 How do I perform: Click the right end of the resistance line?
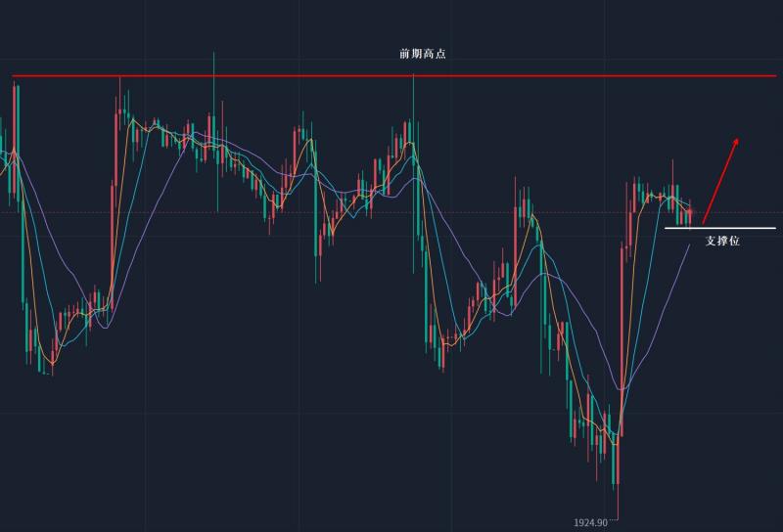pyautogui.click(x=775, y=75)
